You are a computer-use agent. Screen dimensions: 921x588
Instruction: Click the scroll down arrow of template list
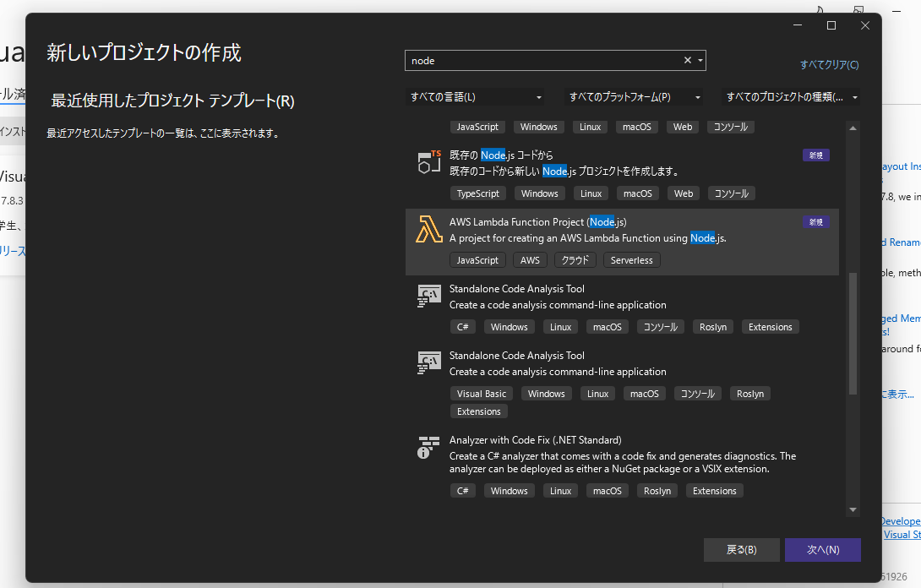click(x=853, y=510)
